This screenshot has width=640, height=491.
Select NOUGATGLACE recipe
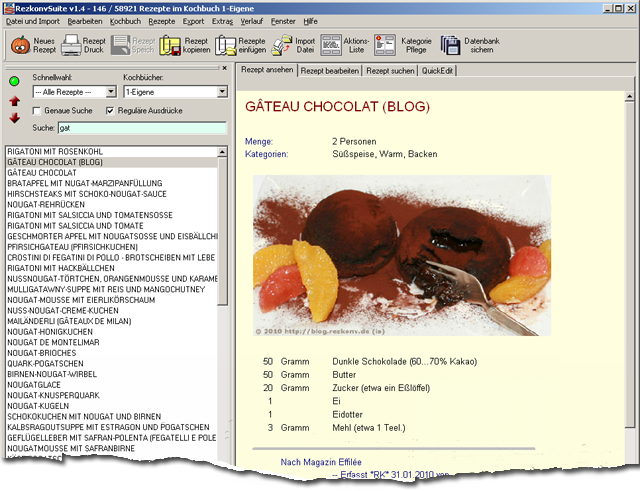112,385
